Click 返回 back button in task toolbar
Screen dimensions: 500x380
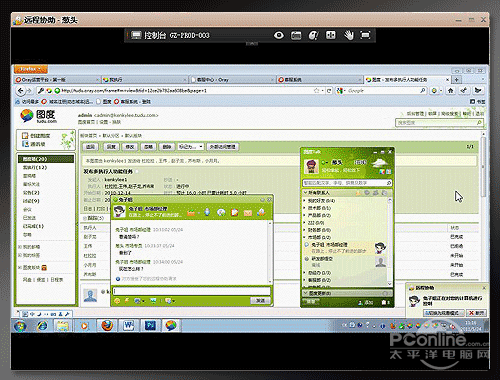pos(90,147)
